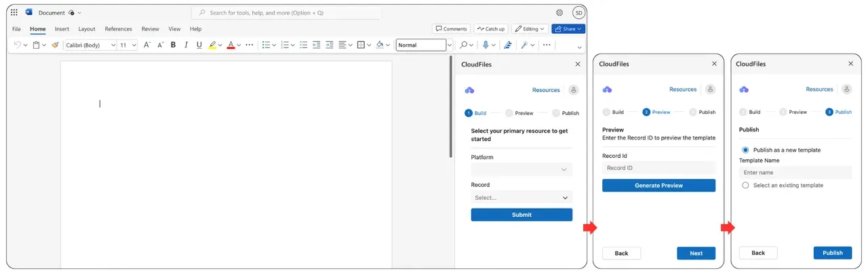Click the bullet list icon
The image size is (868, 273).
pyautogui.click(x=267, y=45)
